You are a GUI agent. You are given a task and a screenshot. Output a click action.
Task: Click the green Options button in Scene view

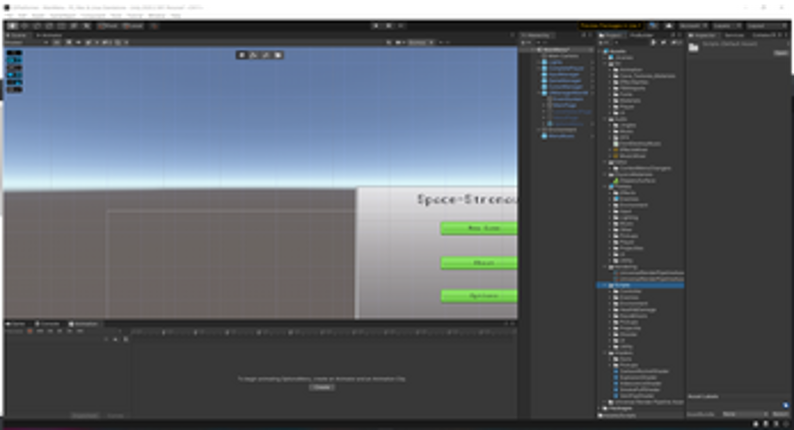pos(479,296)
